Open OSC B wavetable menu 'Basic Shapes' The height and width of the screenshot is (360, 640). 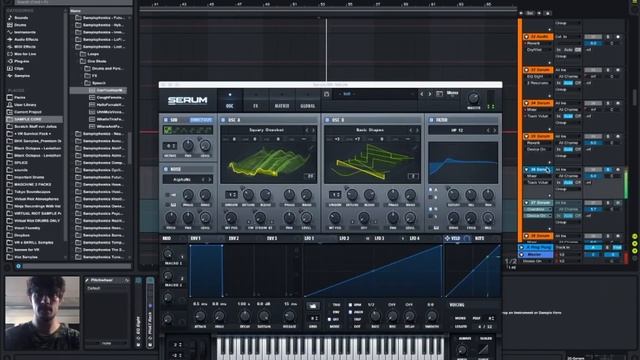tap(370, 130)
